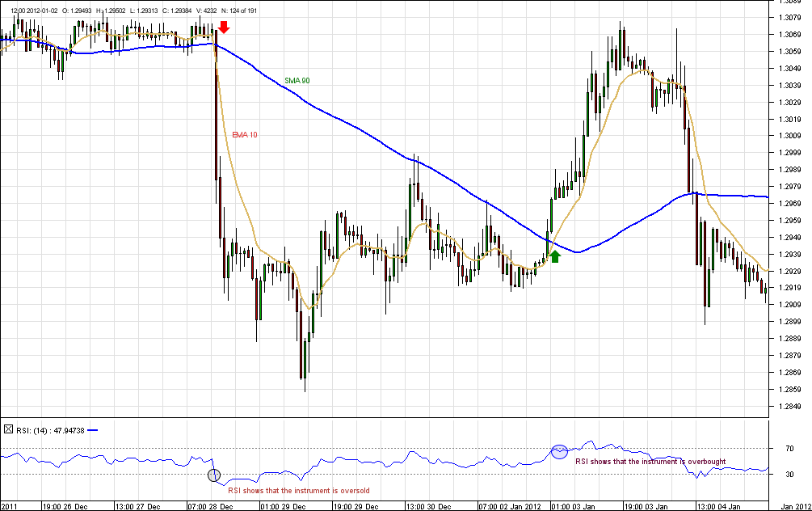Click the 13:00 30 Dec time label

pyautogui.click(x=428, y=506)
